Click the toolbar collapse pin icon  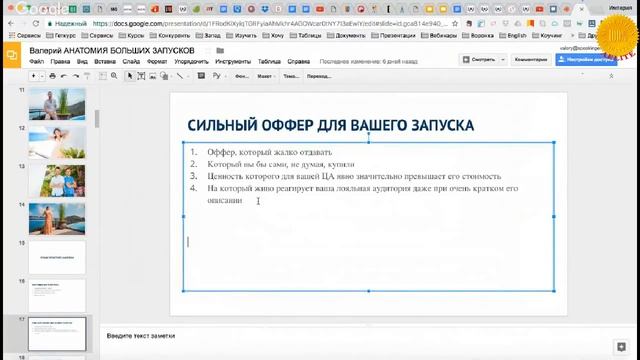(x=611, y=76)
